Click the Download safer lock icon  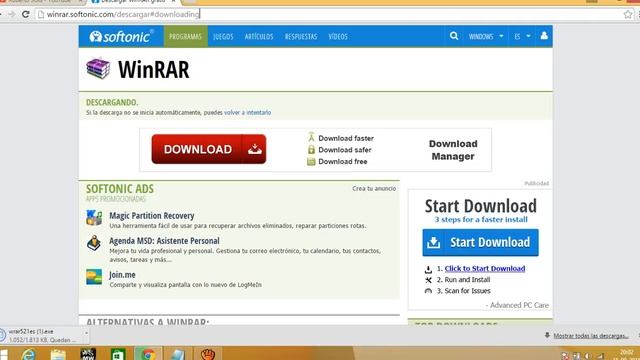[311, 149]
